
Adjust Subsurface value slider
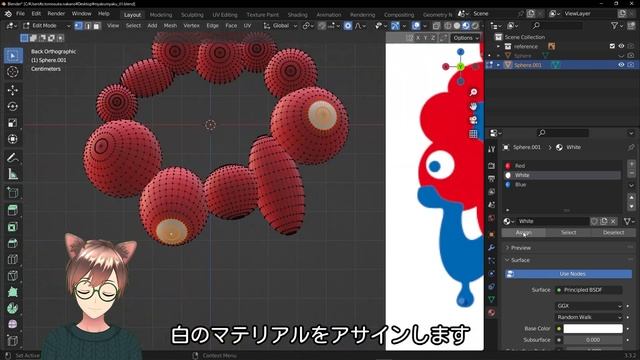[x=593, y=340]
